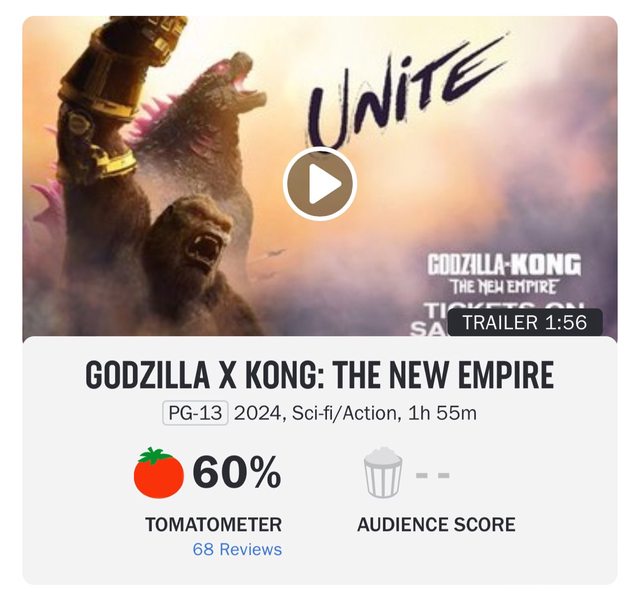Click the red tomato icon
The width and height of the screenshot is (640, 609).
(158, 472)
